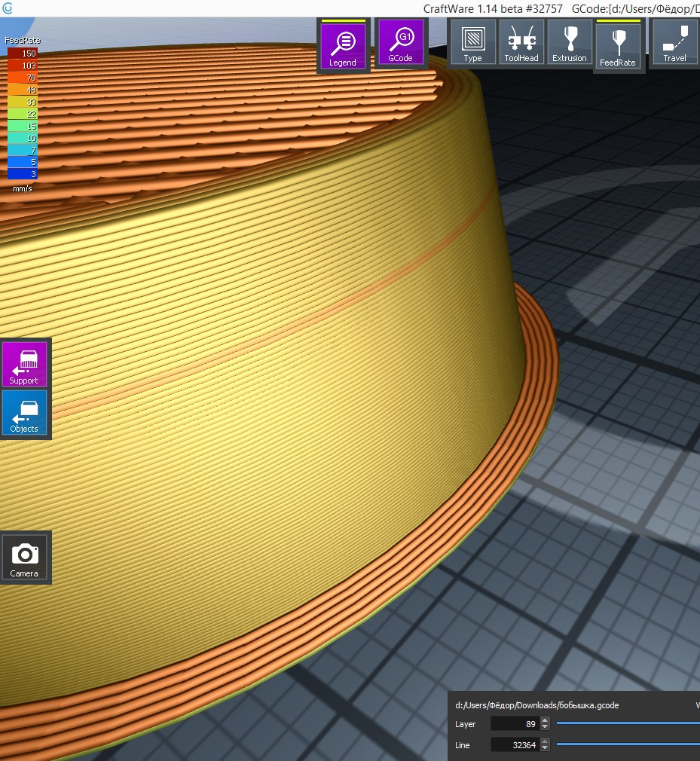
Task: Increase Layer value with up arrow
Action: click(x=545, y=720)
